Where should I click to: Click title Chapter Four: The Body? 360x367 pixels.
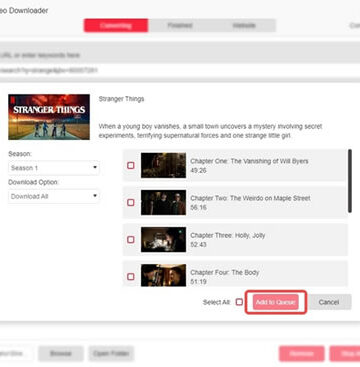tap(225, 272)
